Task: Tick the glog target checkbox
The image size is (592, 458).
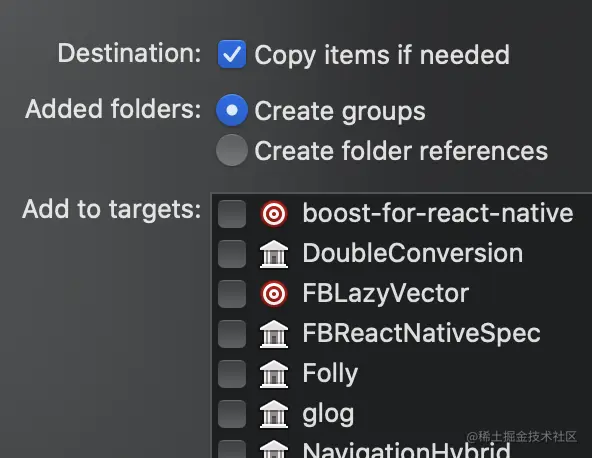Action: [x=232, y=414]
